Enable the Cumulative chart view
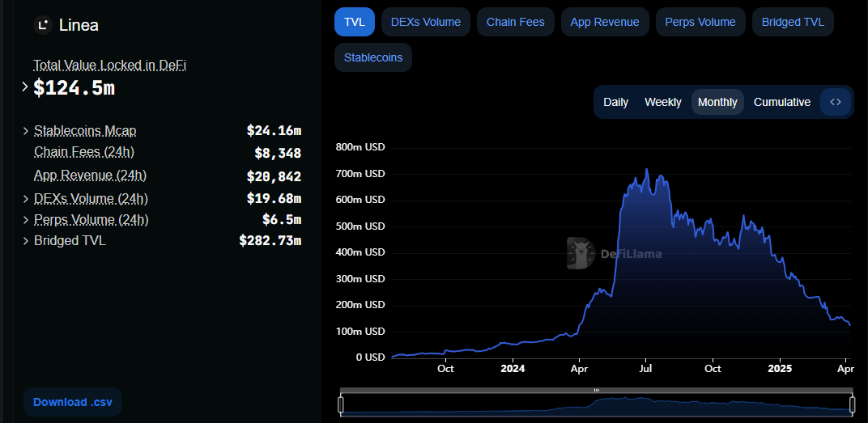The height and width of the screenshot is (423, 868). pyautogui.click(x=782, y=102)
